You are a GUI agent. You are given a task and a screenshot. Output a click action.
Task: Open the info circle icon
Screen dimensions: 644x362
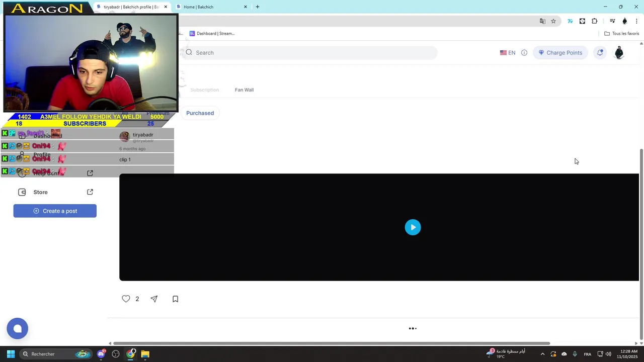pos(524,53)
